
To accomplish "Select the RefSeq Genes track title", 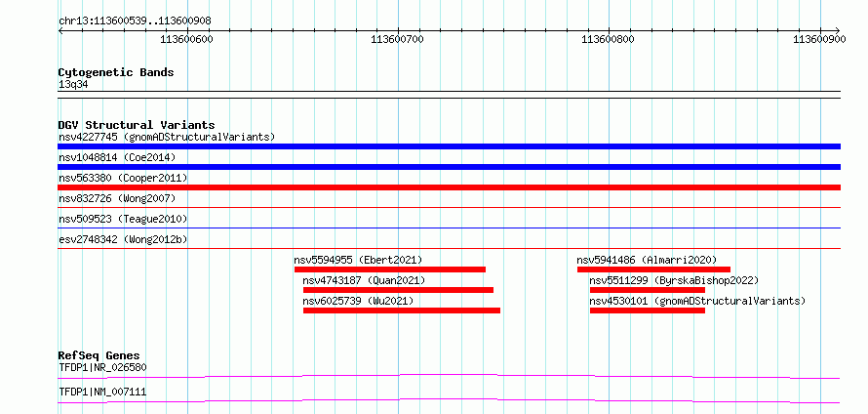I will point(99,355).
